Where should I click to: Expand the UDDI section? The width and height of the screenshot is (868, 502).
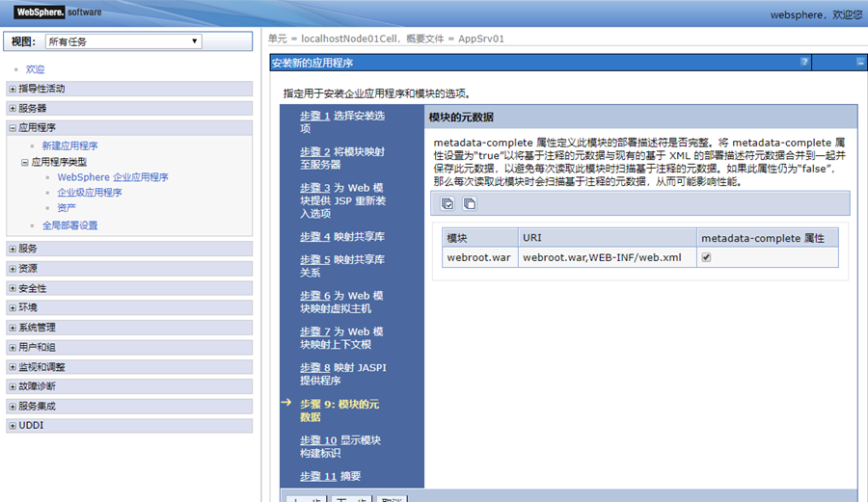point(13,426)
